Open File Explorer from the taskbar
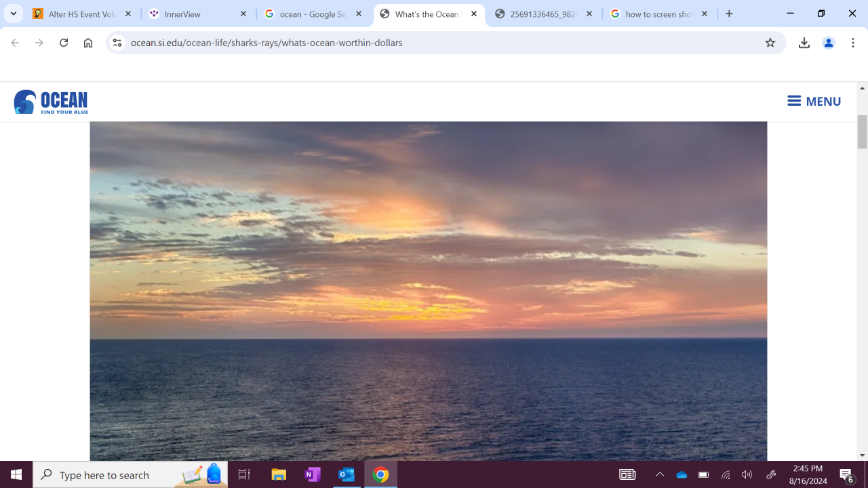Viewport: 868px width, 488px height. coord(278,474)
